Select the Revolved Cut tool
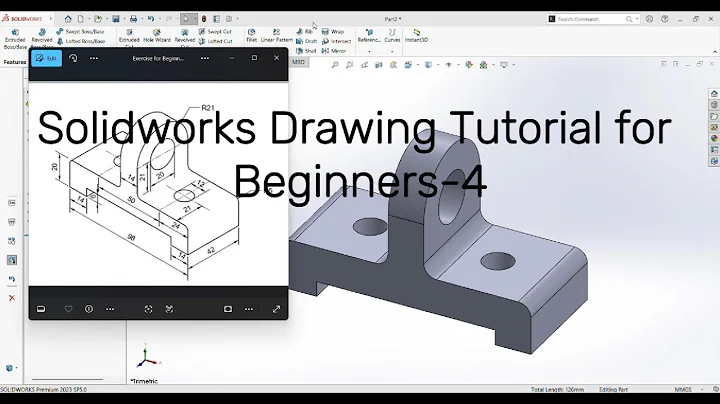Screen dimensions: 720x404 [185, 38]
